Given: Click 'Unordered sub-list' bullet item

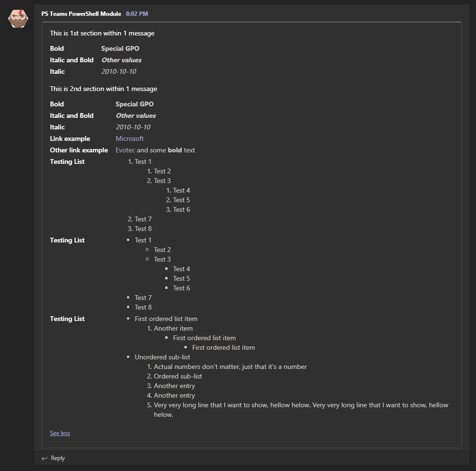Looking at the screenshot, I should [x=162, y=357].
